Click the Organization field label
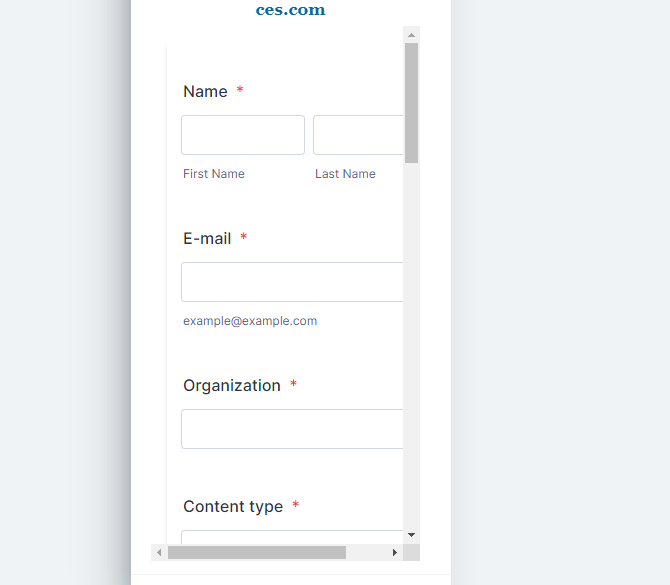670x585 pixels. tap(232, 385)
